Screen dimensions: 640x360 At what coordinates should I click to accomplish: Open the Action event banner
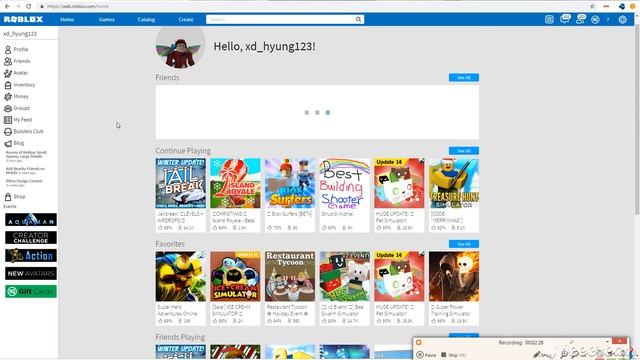31,256
